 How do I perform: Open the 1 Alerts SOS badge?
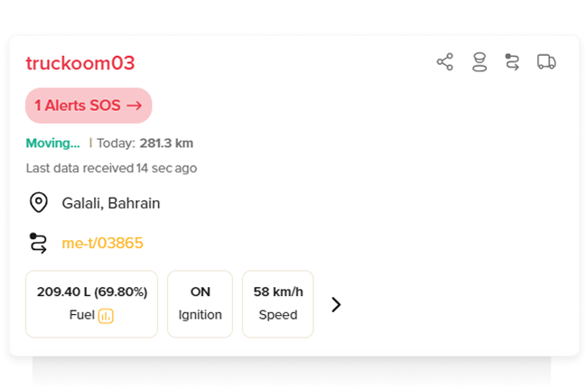[x=89, y=106]
